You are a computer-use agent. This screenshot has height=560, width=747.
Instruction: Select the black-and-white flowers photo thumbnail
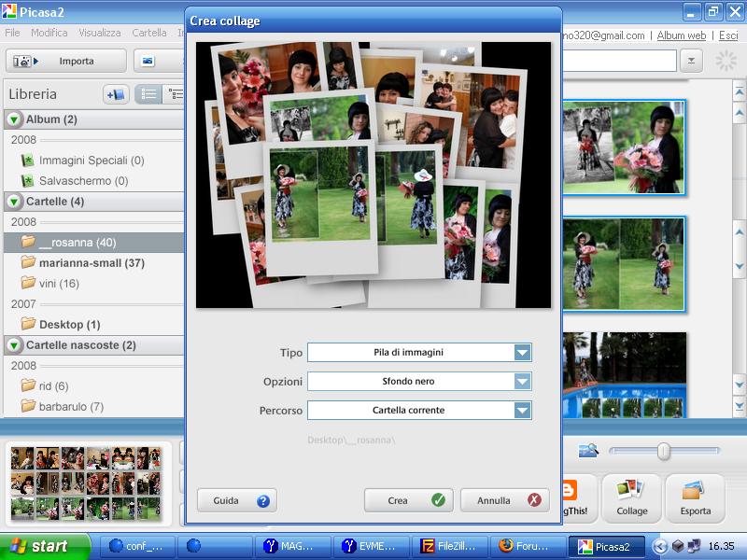(624, 147)
